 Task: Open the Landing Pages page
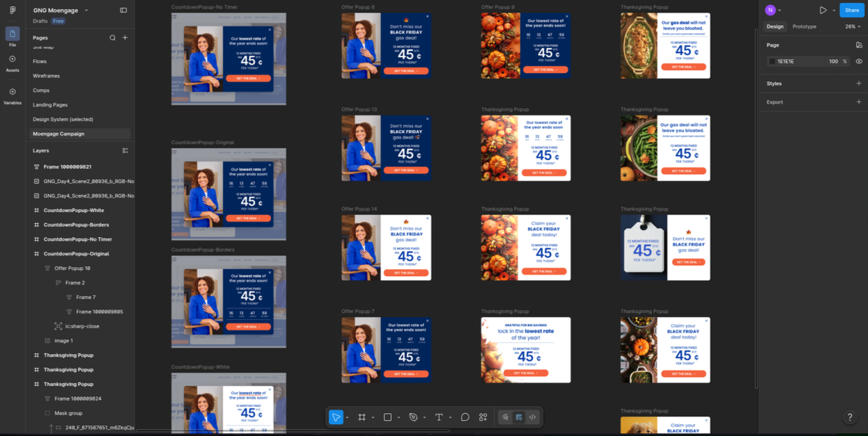tap(50, 105)
